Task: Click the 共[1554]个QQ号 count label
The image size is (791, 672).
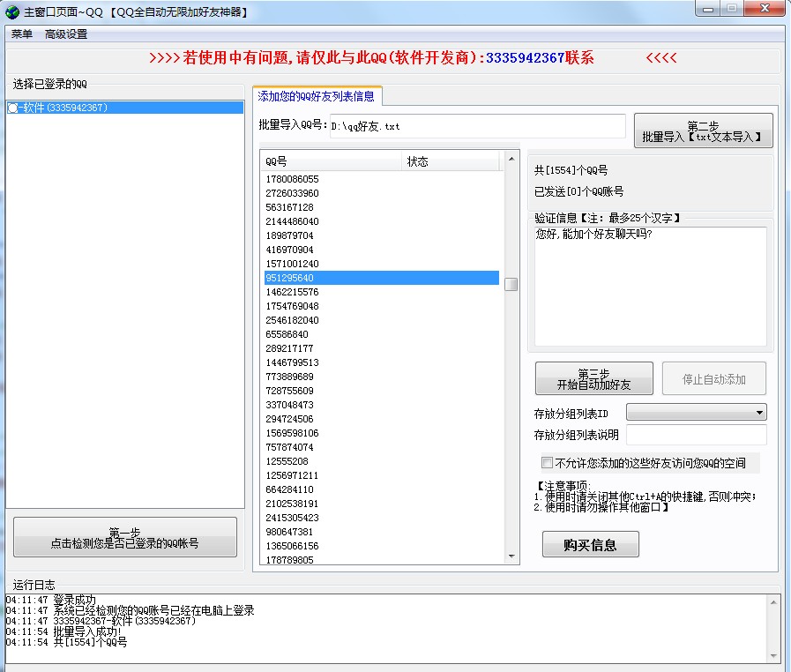Action: click(x=571, y=170)
